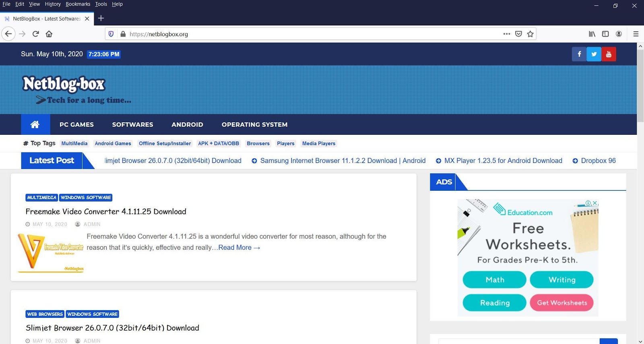
Task: Open MULTIMEDIA category badge on Freemake post
Action: click(x=41, y=198)
